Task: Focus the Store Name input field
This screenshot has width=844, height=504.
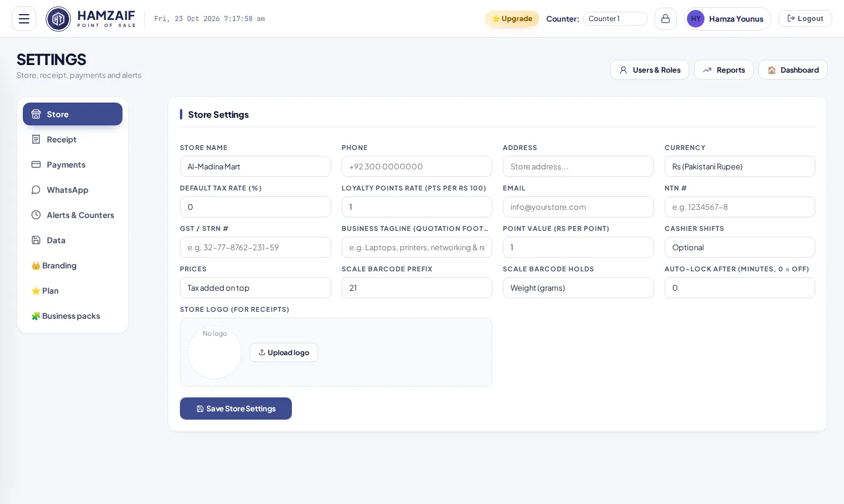Action: coord(255,166)
